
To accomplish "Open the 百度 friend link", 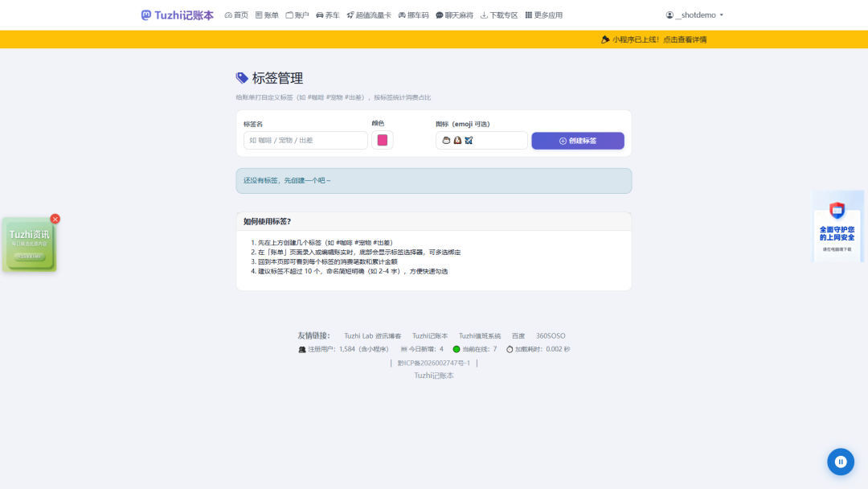I will 518,335.
